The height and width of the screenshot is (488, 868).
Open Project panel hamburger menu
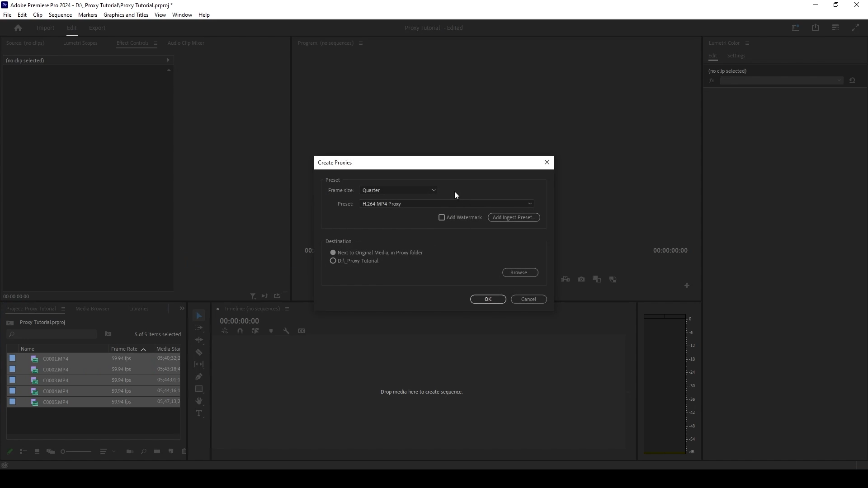click(63, 309)
